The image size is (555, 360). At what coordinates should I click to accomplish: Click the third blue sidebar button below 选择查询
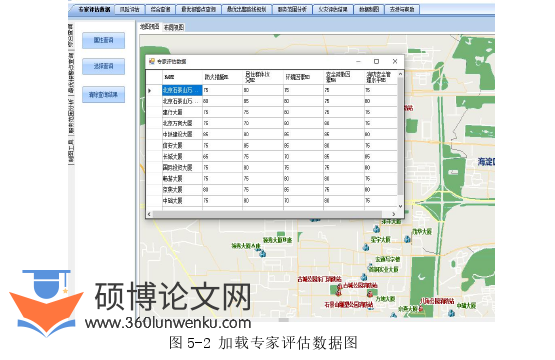(x=103, y=95)
